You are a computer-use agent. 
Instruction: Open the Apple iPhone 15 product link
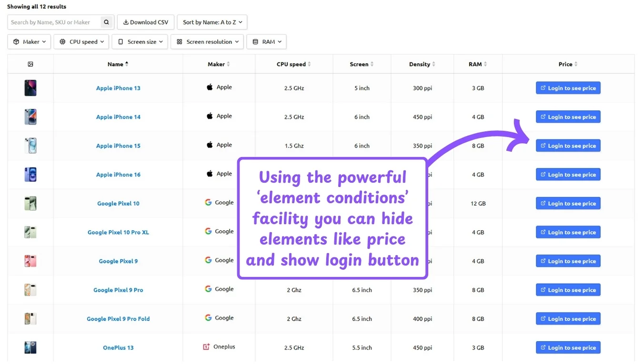118,146
